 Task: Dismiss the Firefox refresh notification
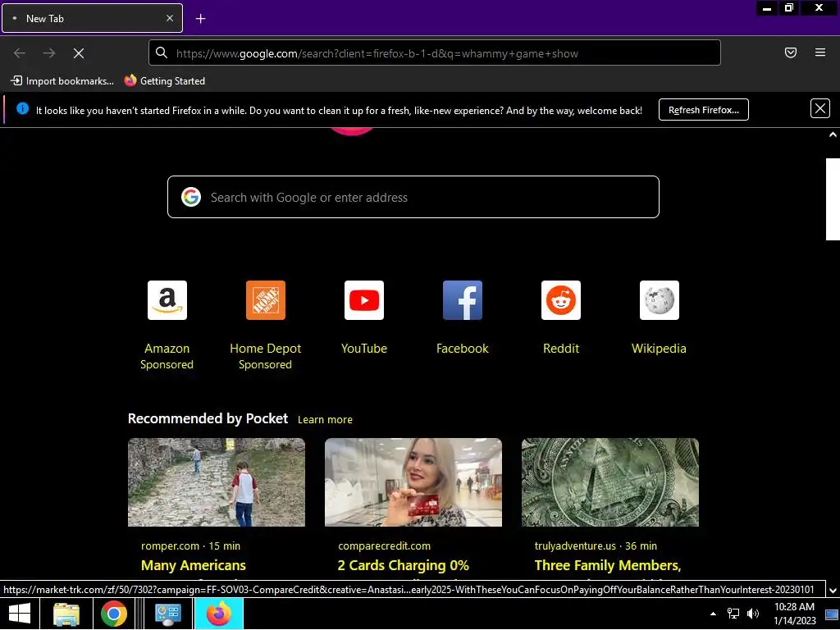tap(819, 109)
